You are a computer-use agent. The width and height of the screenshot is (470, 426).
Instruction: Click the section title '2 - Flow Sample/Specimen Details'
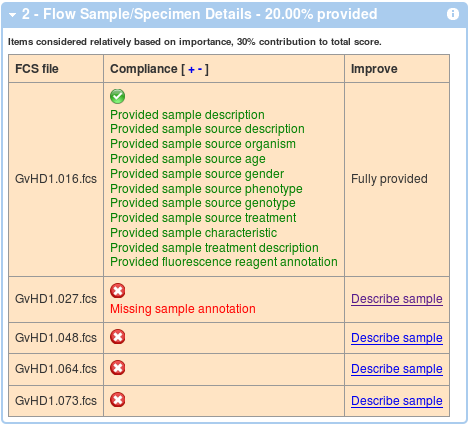[x=138, y=14]
